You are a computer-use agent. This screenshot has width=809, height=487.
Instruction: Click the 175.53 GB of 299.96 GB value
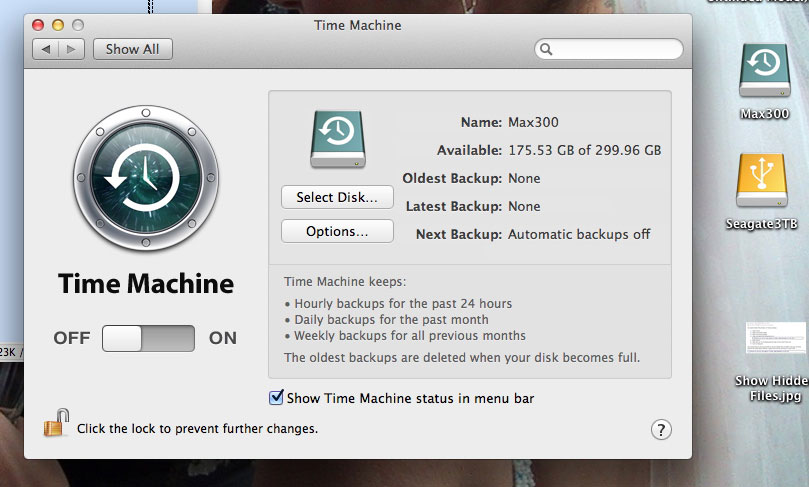(585, 150)
